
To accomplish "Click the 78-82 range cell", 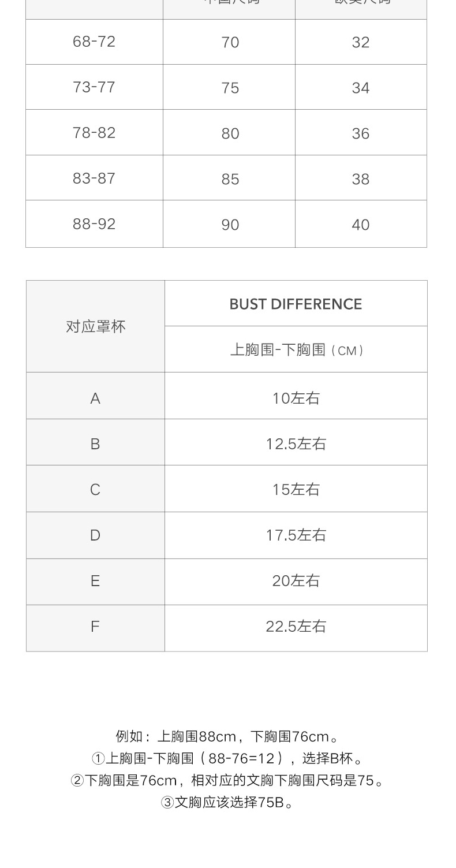I will coord(94,133).
